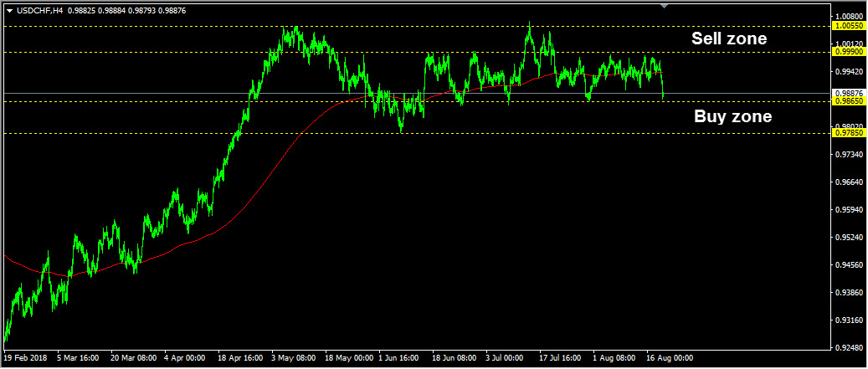
Task: Click the 0.97850 yellow price label
Action: click(850, 133)
